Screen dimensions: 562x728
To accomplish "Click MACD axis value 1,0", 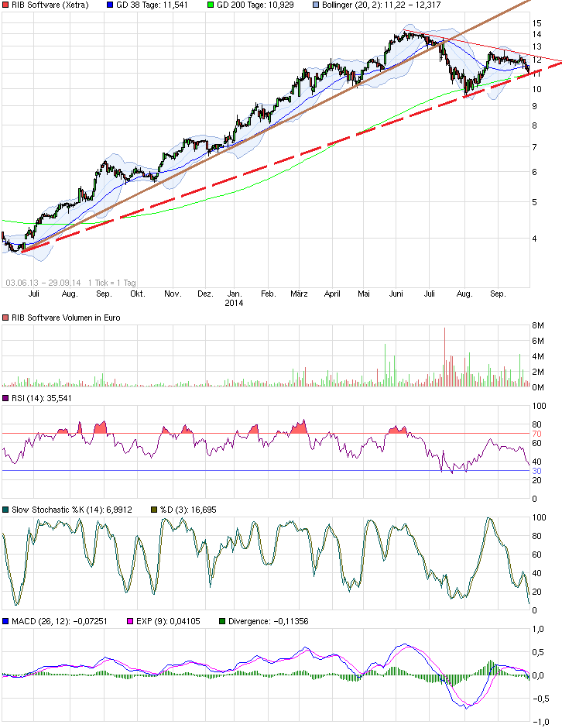I will (x=538, y=629).
